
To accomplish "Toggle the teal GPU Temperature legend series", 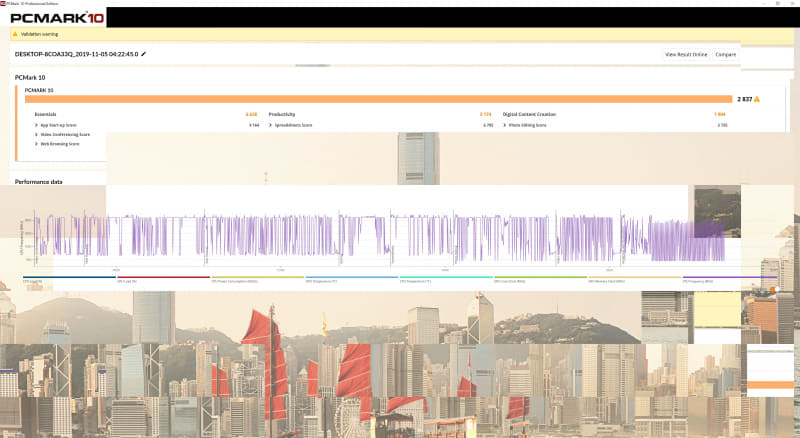I will (446, 279).
